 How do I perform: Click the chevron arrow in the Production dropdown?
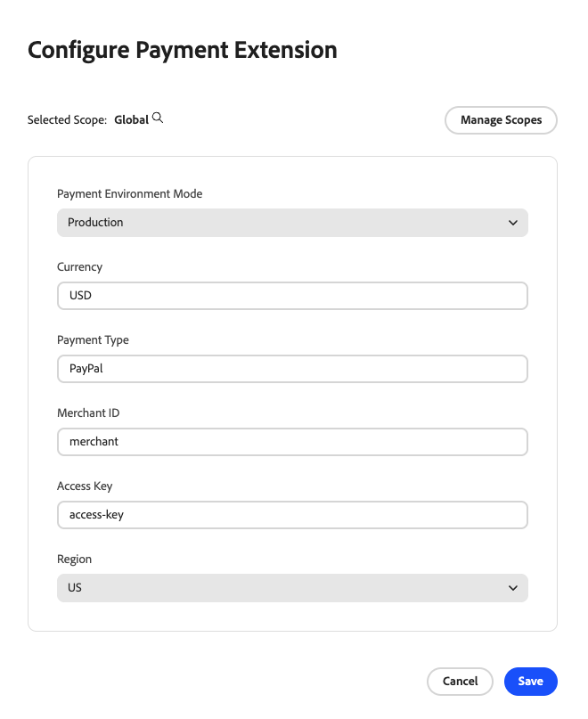coord(513,223)
